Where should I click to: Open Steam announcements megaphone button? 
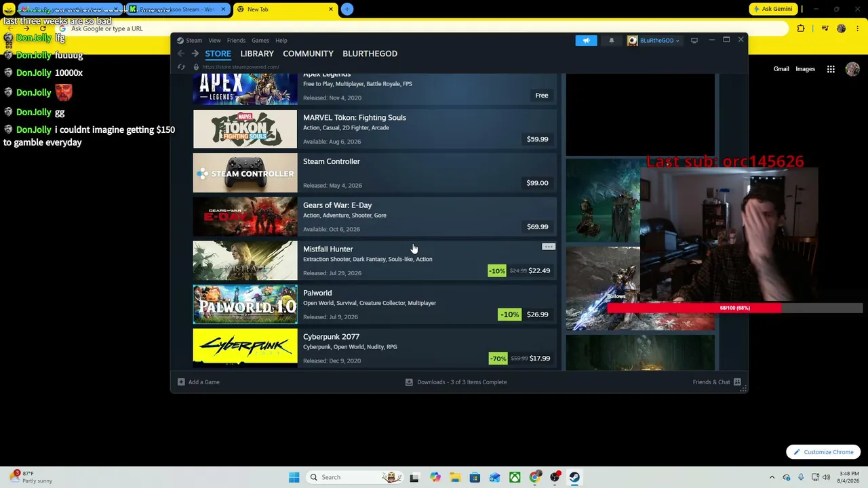[x=587, y=41]
